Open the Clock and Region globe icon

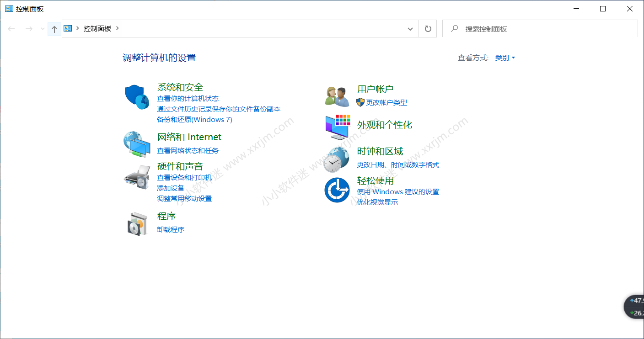(336, 159)
